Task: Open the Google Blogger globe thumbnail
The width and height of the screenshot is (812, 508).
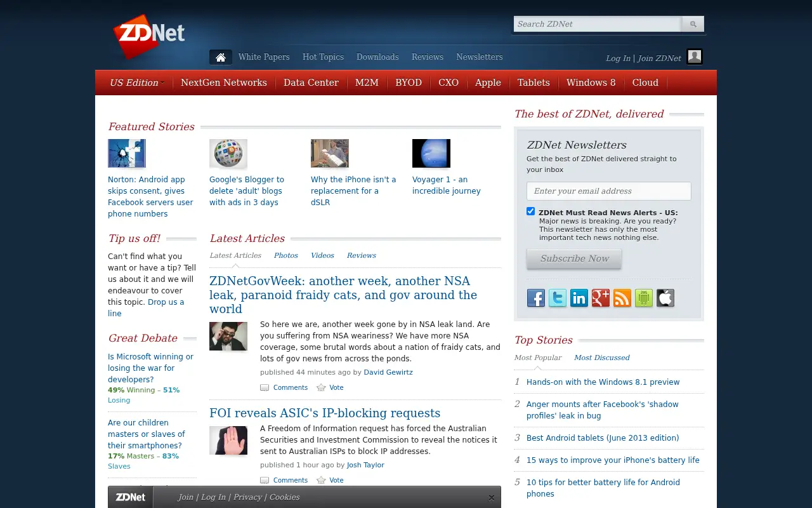Action: point(228,154)
